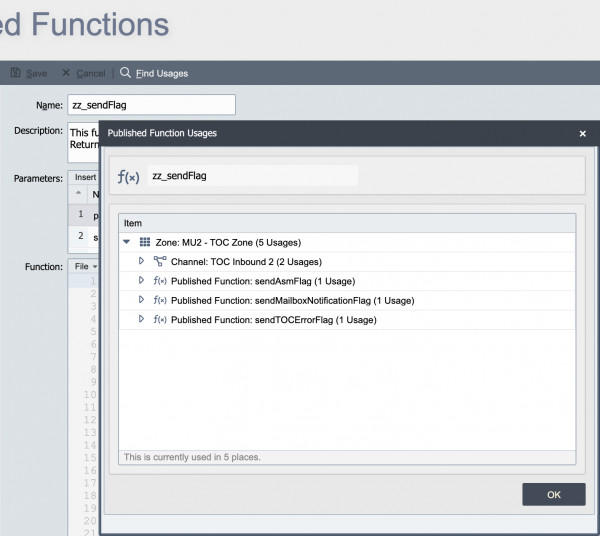
Task: Click line number 20 in Function editor
Action: pos(90,521)
